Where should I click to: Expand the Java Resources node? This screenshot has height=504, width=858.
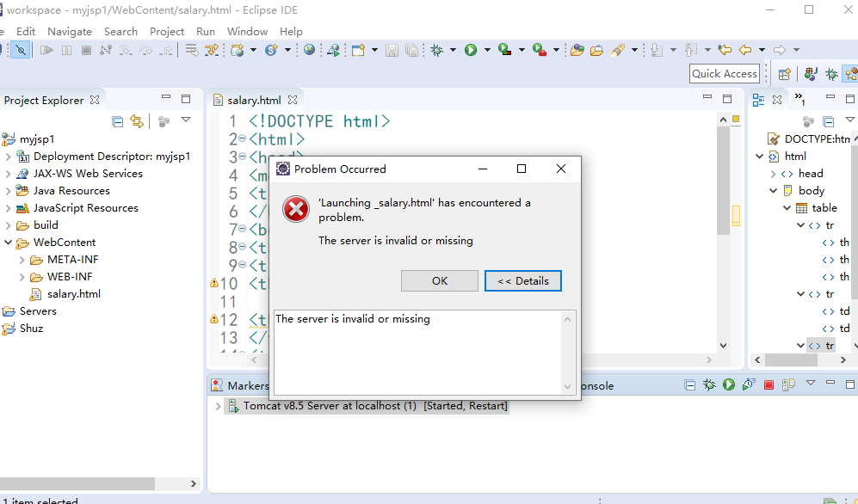coord(8,191)
